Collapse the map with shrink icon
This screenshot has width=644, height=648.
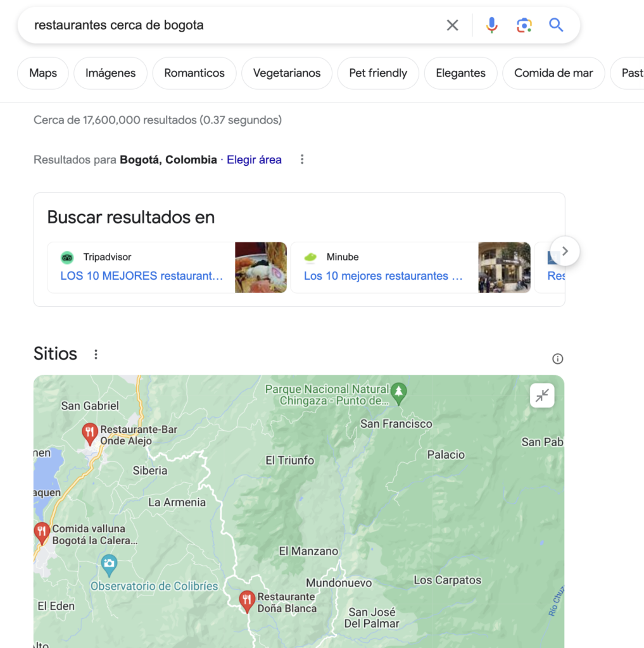tap(542, 396)
